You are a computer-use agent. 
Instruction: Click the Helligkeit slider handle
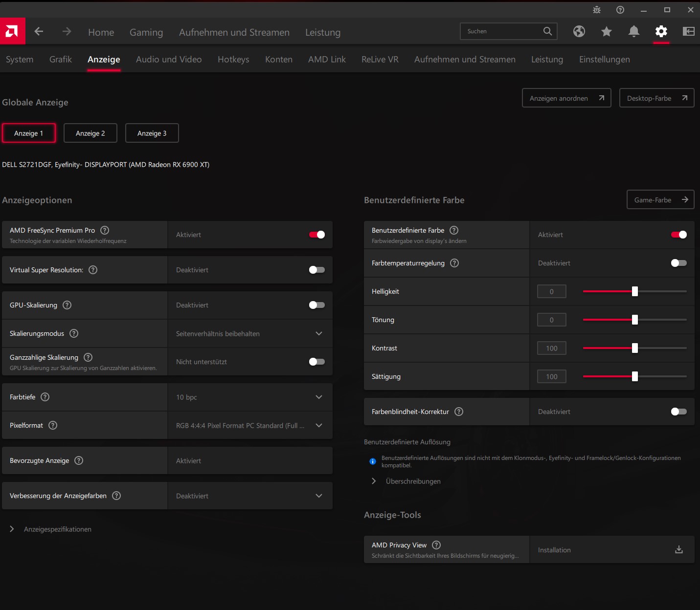[x=635, y=291]
